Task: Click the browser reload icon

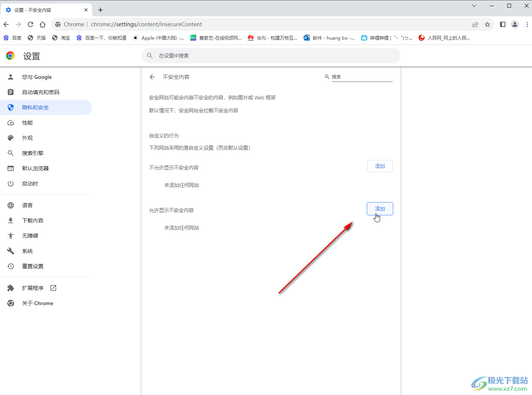Action: tap(30, 24)
